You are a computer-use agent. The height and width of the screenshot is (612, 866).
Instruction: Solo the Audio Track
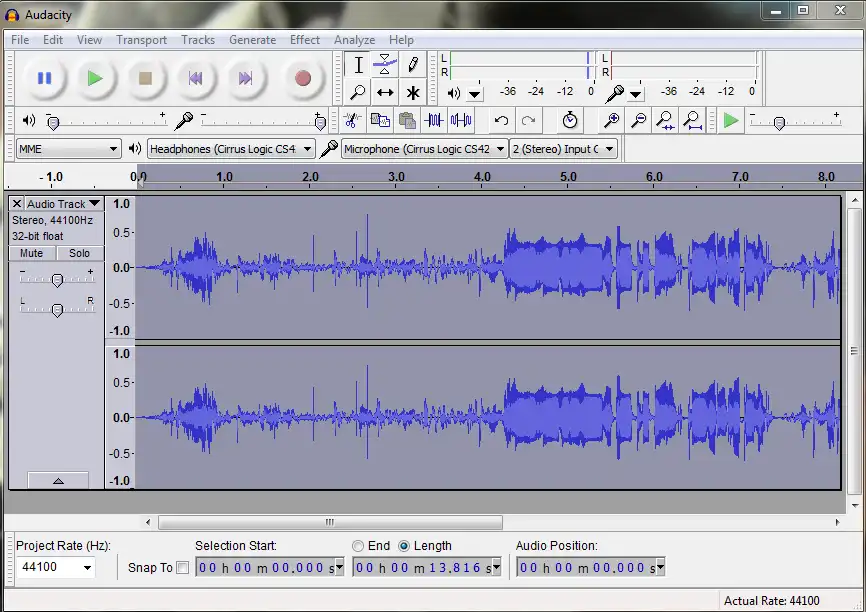click(x=80, y=253)
